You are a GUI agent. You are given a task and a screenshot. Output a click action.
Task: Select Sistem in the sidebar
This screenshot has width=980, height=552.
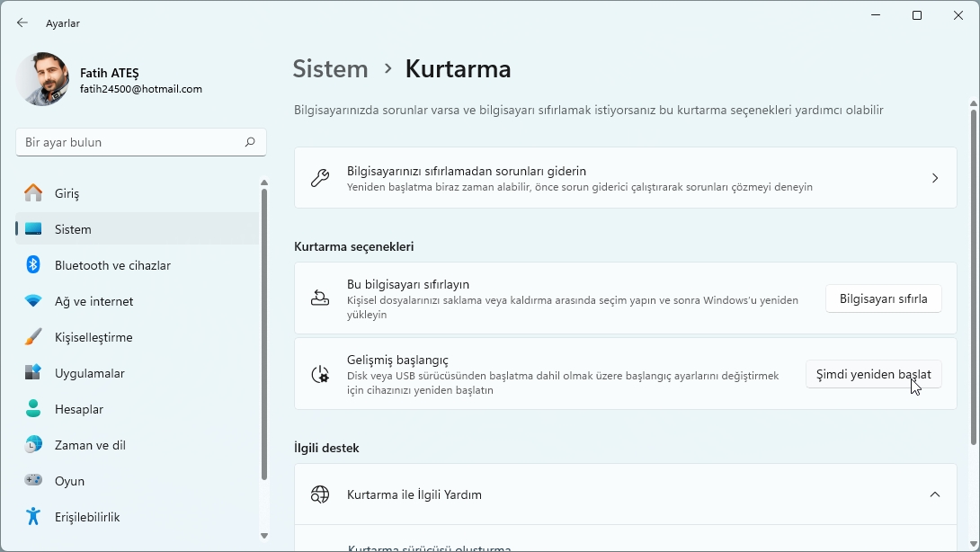72,229
